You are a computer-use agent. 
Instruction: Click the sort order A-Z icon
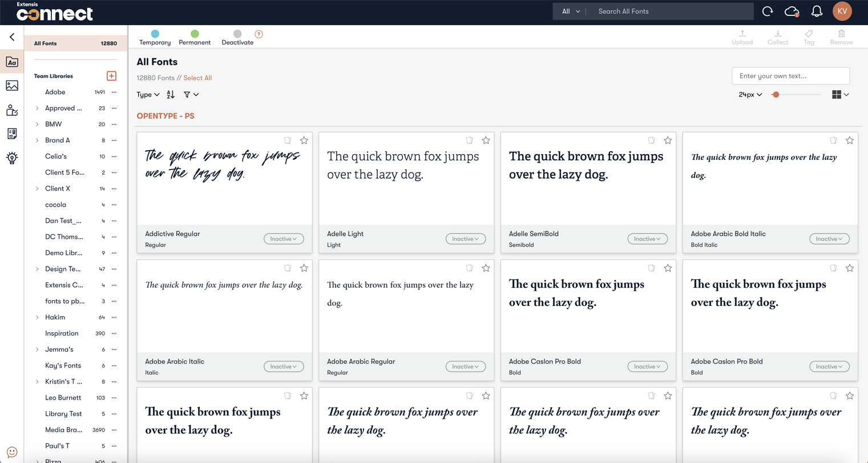[171, 95]
